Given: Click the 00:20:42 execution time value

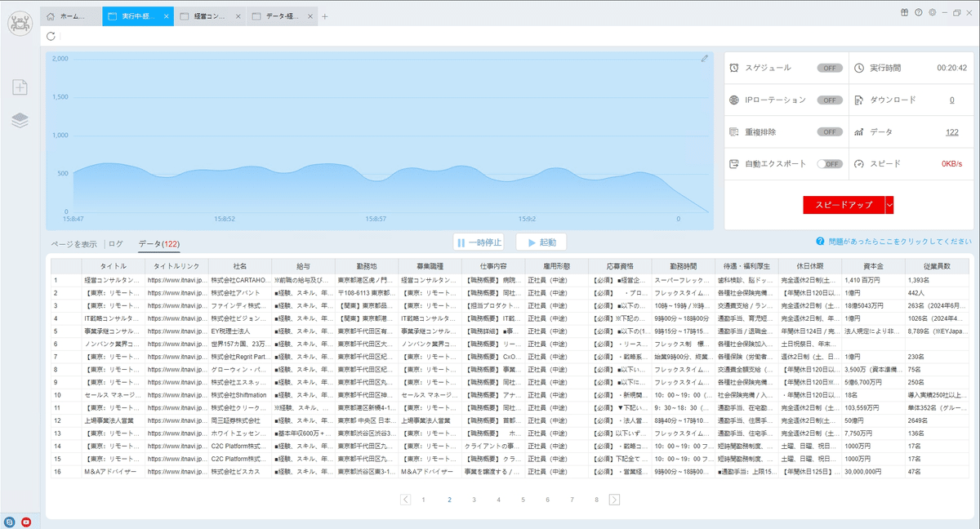Looking at the screenshot, I should click(x=951, y=68).
